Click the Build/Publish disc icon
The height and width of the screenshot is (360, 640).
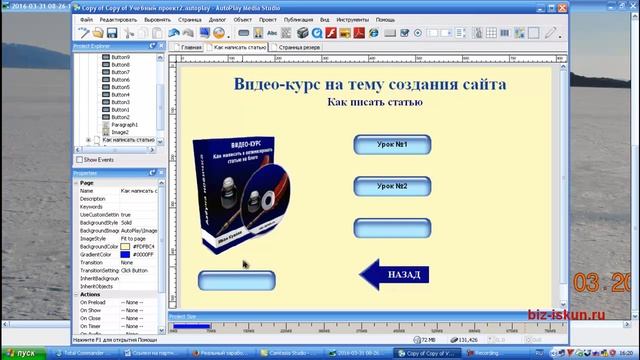point(219,33)
